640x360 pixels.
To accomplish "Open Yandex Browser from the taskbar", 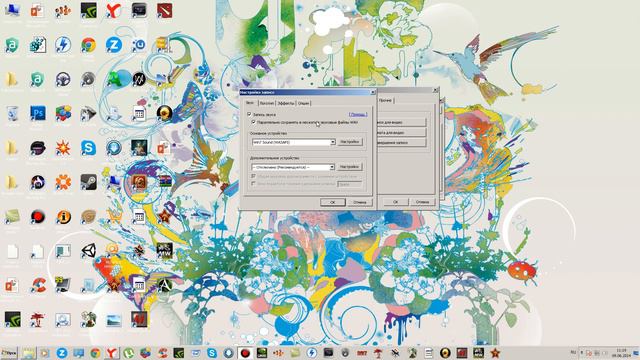I will [112, 353].
